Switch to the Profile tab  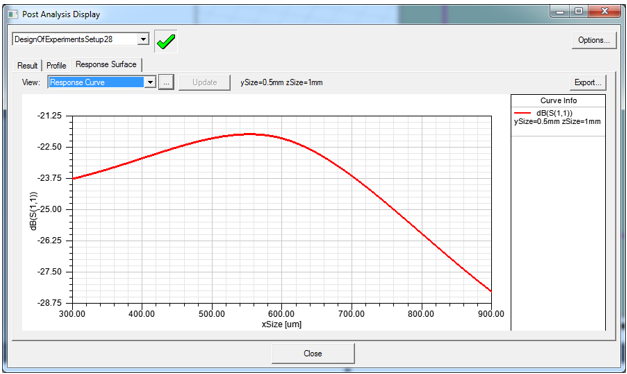[56, 65]
